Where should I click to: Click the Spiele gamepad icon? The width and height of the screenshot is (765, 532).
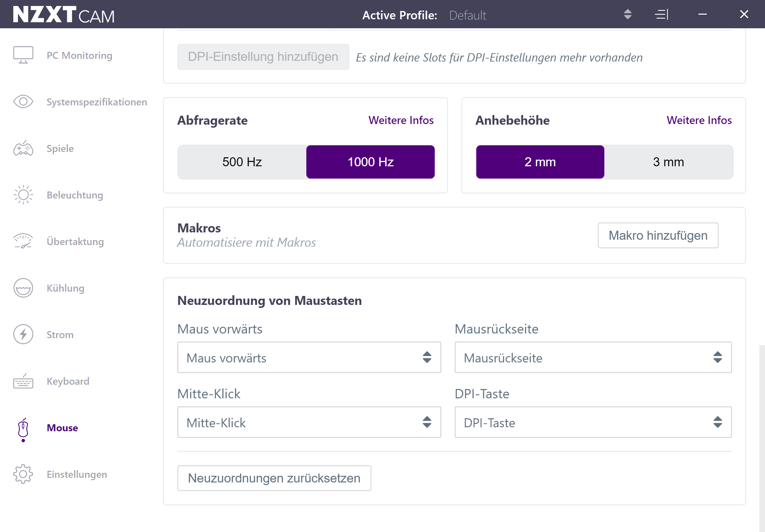(x=23, y=149)
